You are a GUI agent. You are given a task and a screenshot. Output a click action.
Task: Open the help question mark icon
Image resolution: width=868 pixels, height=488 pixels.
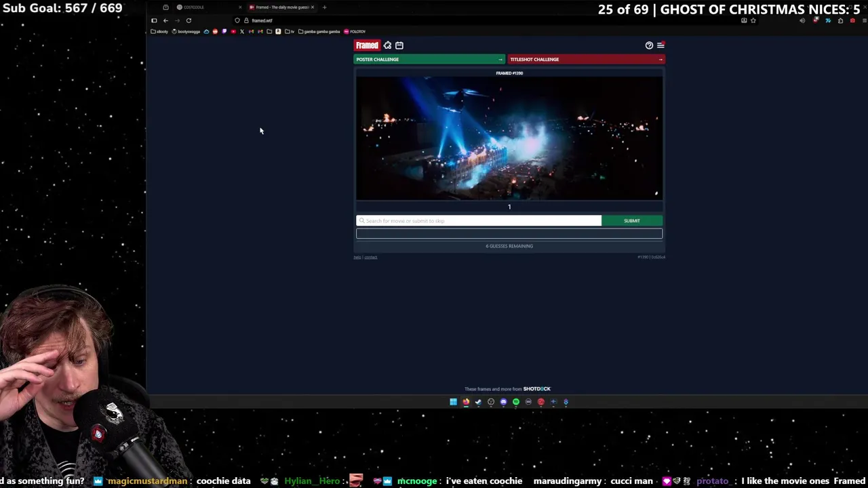tap(649, 45)
